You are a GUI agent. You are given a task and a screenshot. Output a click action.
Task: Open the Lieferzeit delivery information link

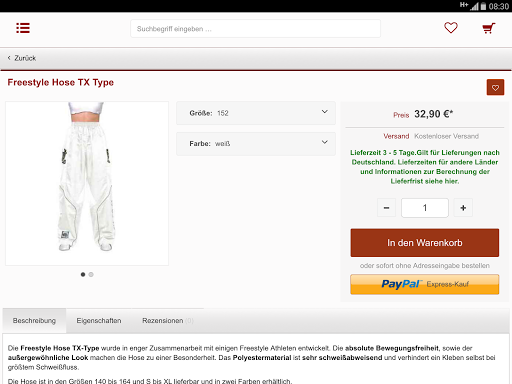point(425,167)
